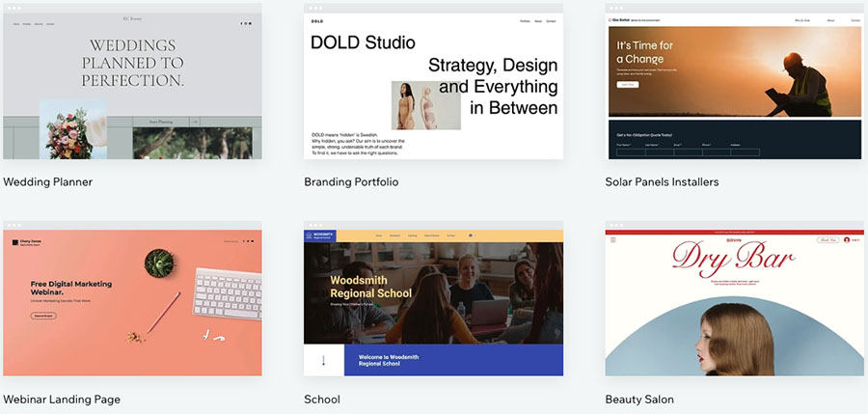The height and width of the screenshot is (414, 868).
Task: Click the black square logo in webinar preview
Action: coord(15,242)
